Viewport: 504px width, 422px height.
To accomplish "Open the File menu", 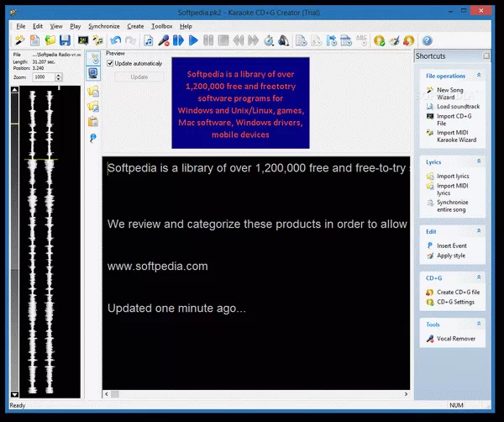I will (x=21, y=26).
